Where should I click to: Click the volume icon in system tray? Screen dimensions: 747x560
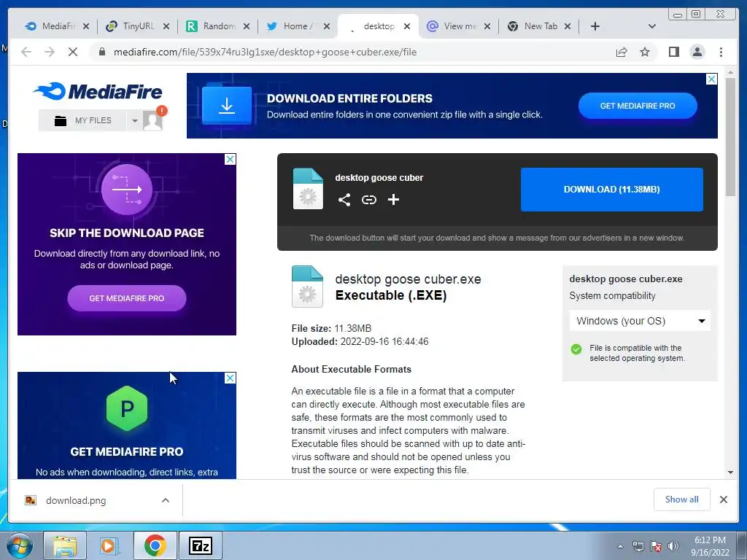[x=673, y=546]
